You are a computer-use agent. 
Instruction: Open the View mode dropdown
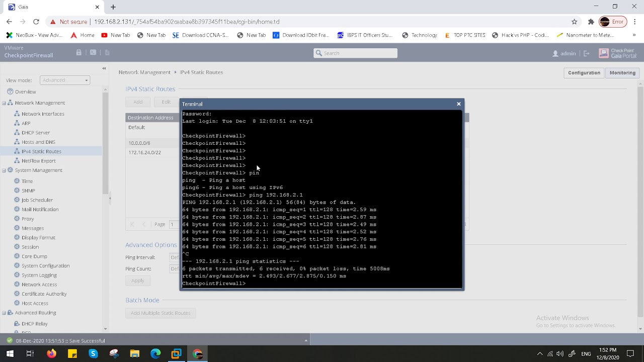coord(64,80)
